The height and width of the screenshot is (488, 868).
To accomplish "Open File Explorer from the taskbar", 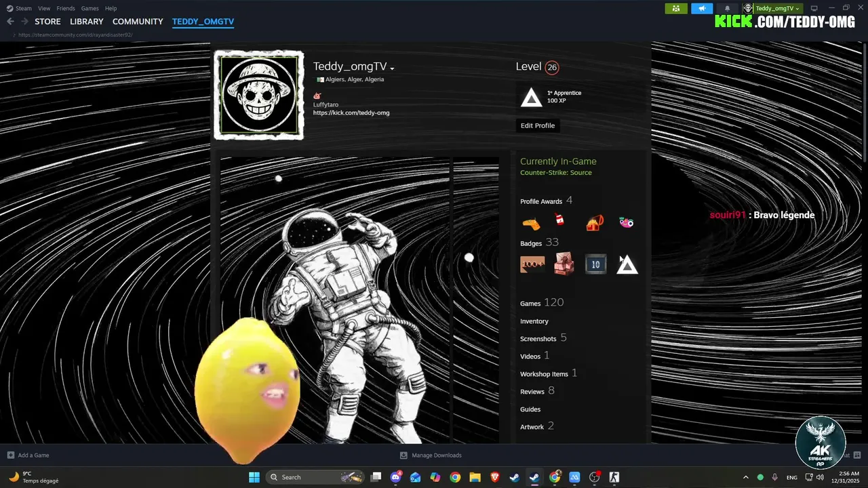I will click(475, 477).
